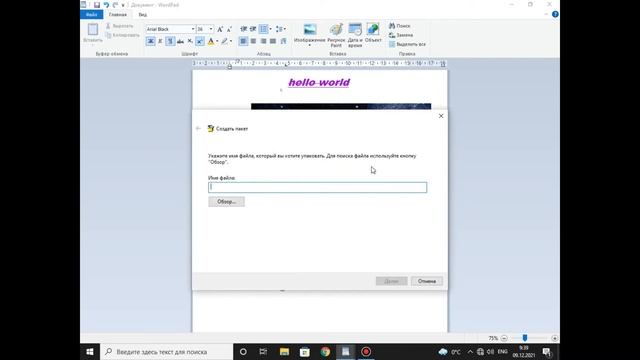
Task: Toggle italic formatting button
Action: click(160, 41)
